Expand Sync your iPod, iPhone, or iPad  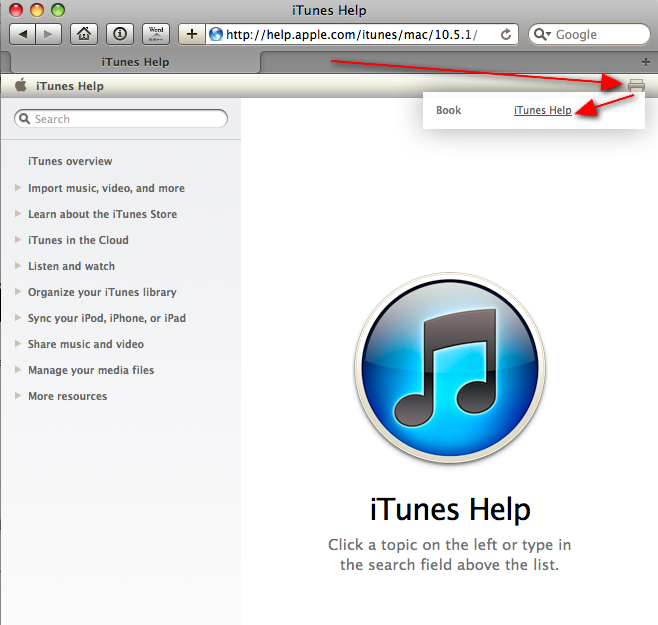[18, 318]
